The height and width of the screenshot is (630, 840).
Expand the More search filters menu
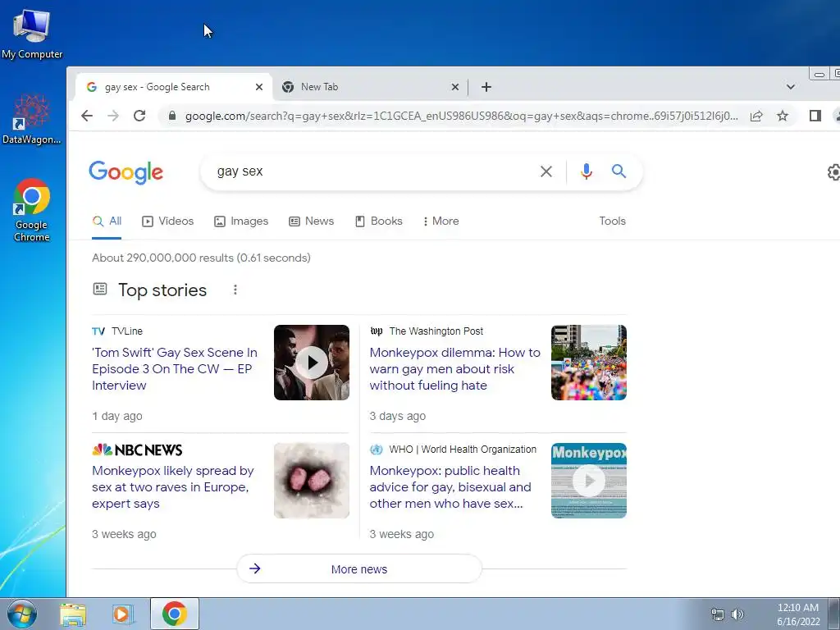tap(441, 221)
